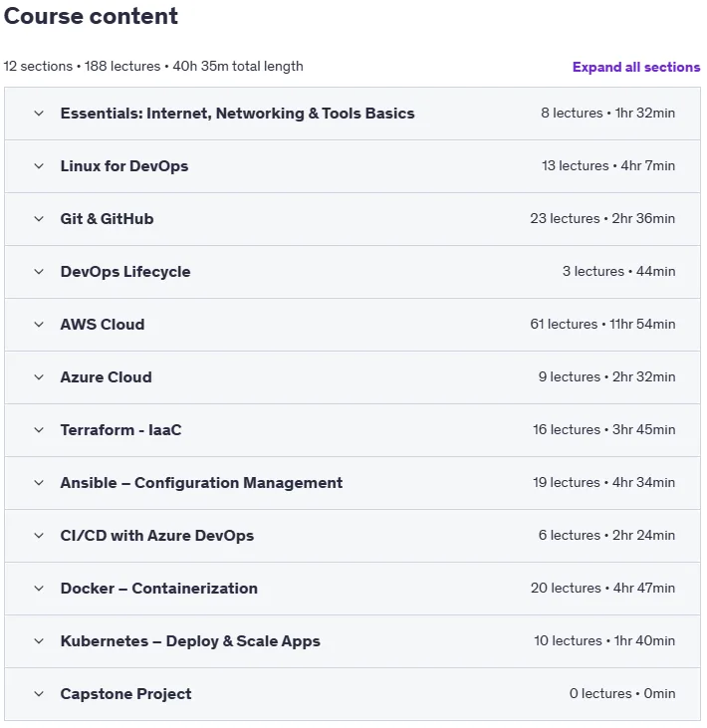Expand CI/CD with Azure DevOps chevron

[x=39, y=536]
